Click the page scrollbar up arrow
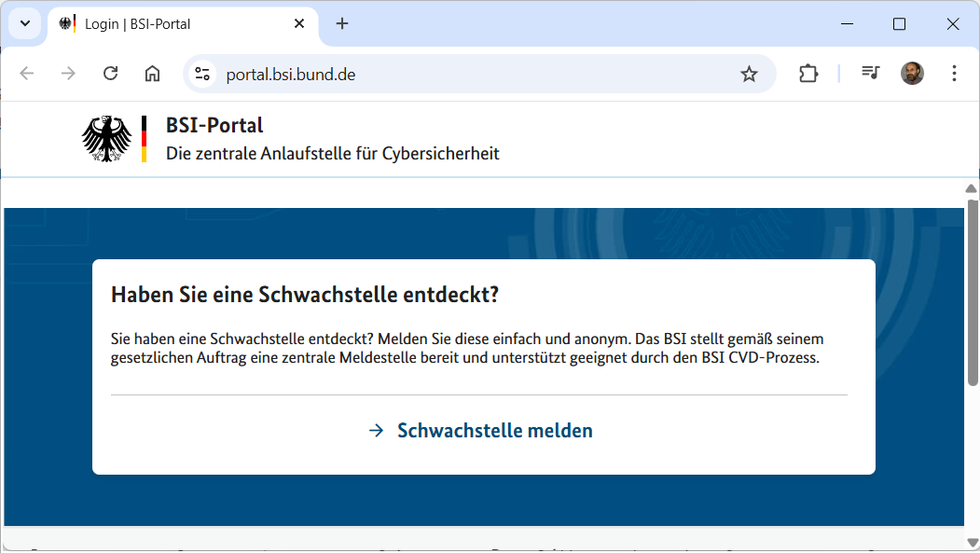The width and height of the screenshot is (980, 553). 972,189
